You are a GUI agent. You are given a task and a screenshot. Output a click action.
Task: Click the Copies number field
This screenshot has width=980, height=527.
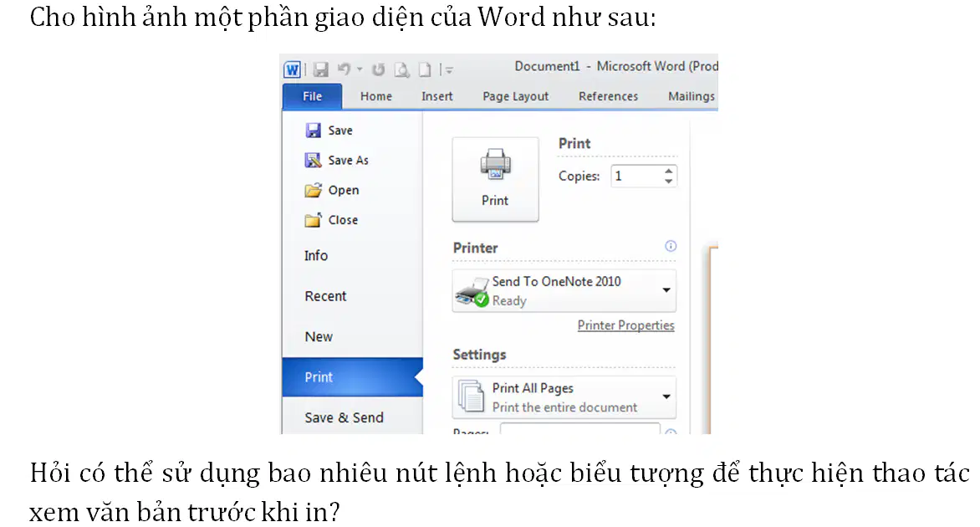point(636,176)
